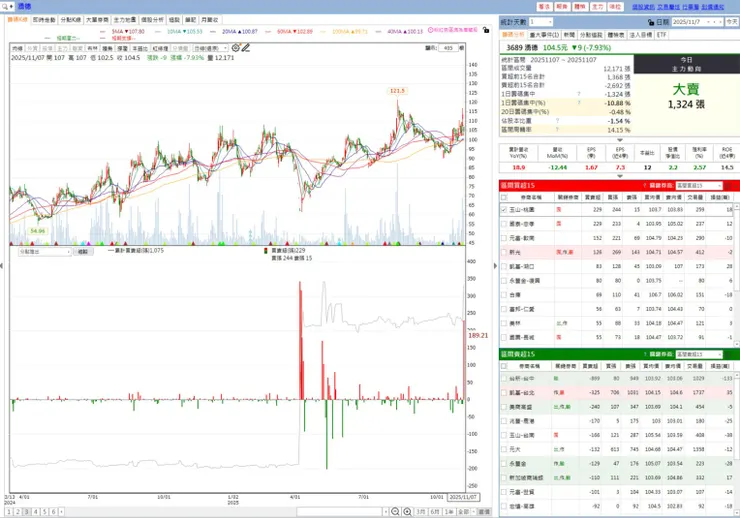The height and width of the screenshot is (518, 740).
Task: Select the pencil drawing tool
Action: (246, 48)
